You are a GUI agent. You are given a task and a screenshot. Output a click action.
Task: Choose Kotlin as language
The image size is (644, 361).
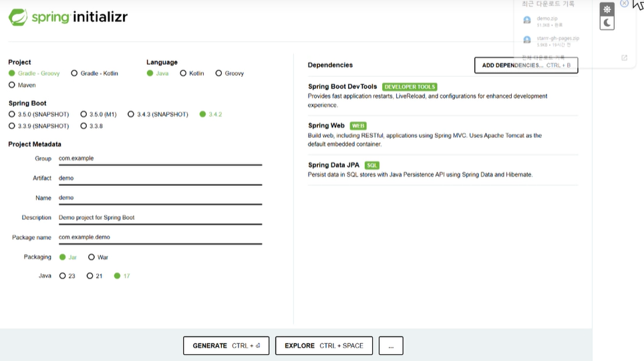[192, 73]
